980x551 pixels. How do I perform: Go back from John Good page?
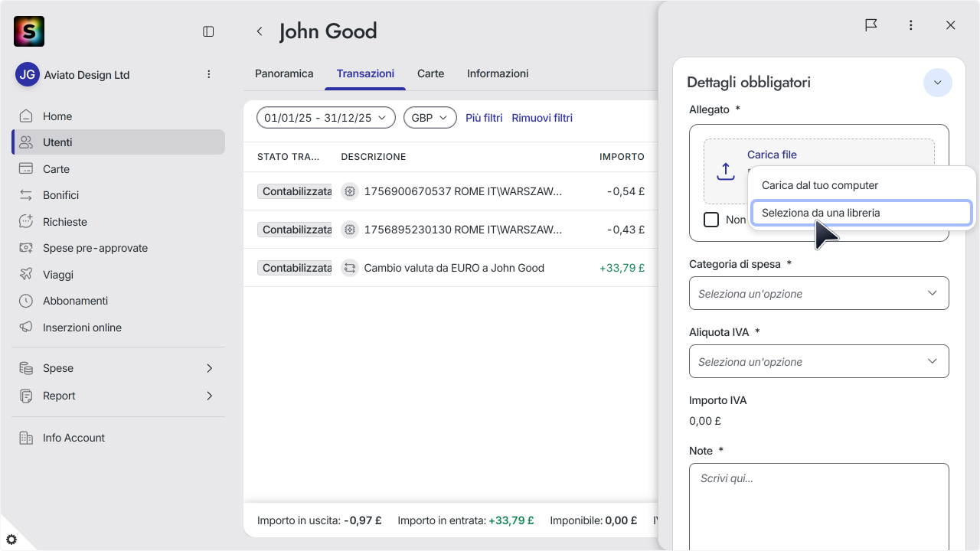click(260, 31)
